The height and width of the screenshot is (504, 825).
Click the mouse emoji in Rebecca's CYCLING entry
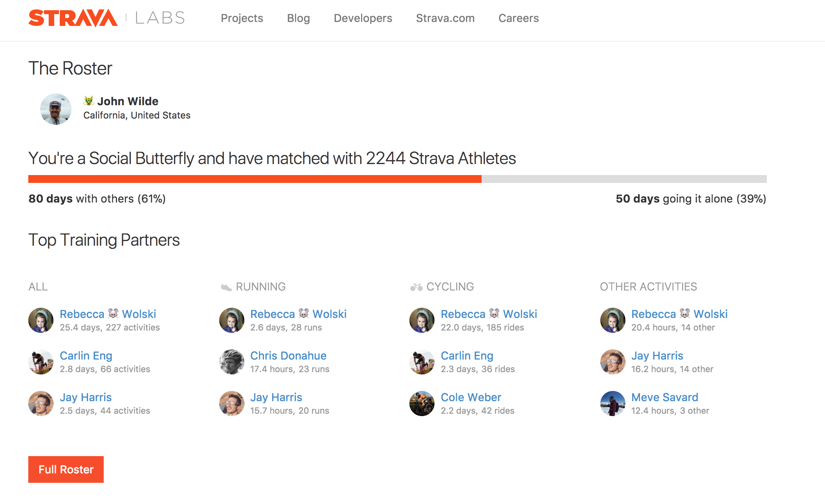(494, 313)
